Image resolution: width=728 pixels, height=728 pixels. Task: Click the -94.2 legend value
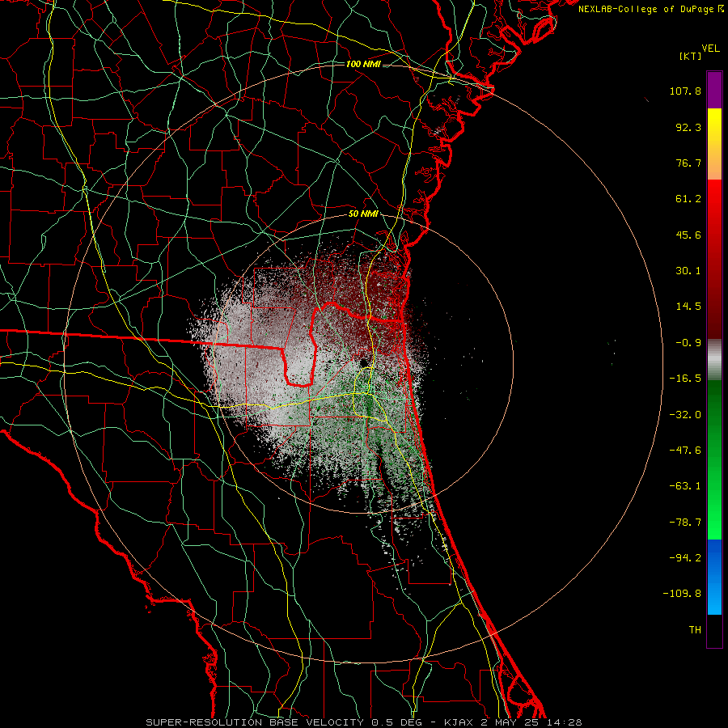pos(685,558)
